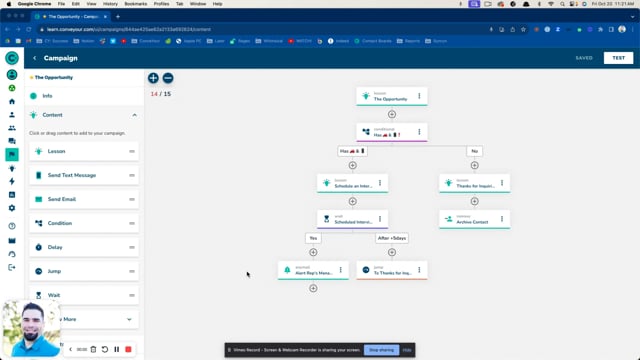Image resolution: width=640 pixels, height=360 pixels.
Task: Stop recording with the red square button
Action: coord(128,349)
